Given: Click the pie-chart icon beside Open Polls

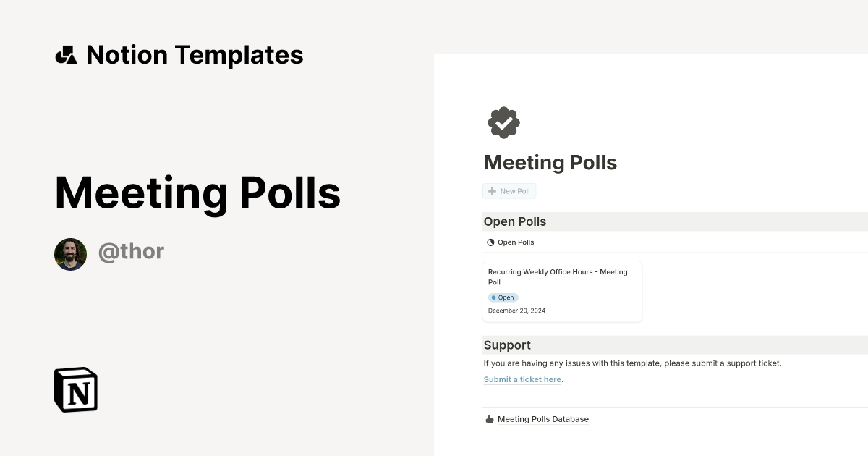Looking at the screenshot, I should coord(490,242).
